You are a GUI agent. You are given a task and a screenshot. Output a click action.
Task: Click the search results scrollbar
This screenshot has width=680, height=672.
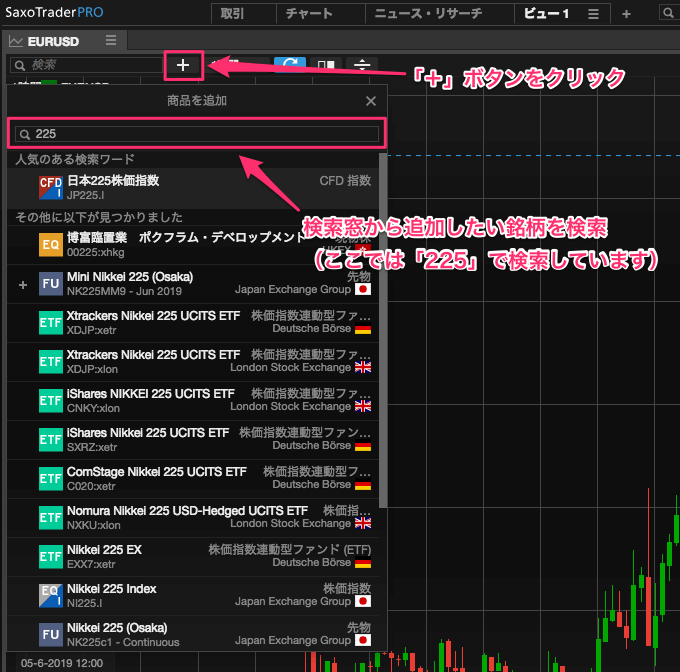(x=383, y=329)
